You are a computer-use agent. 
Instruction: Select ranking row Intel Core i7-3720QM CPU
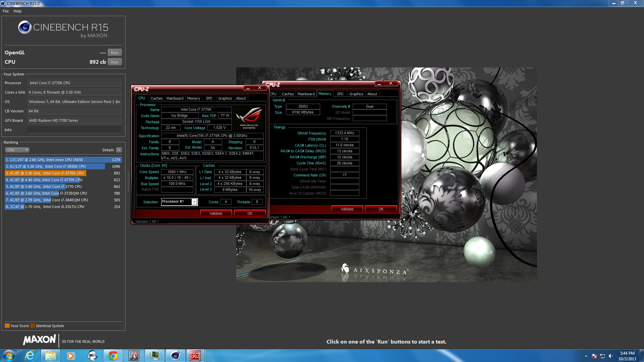pyautogui.click(x=63, y=193)
